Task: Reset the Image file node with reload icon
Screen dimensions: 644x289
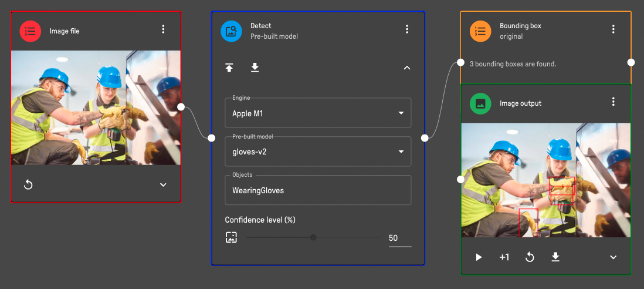Action: pos(28,185)
